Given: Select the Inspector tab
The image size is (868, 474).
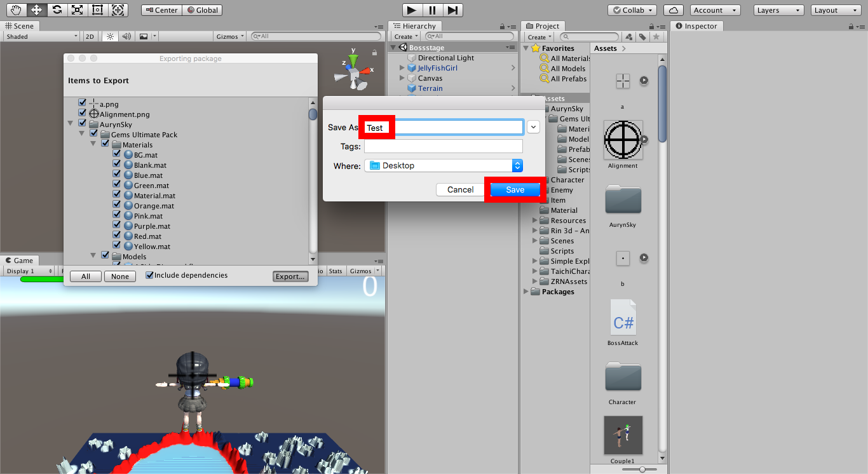Looking at the screenshot, I should click(x=696, y=26).
